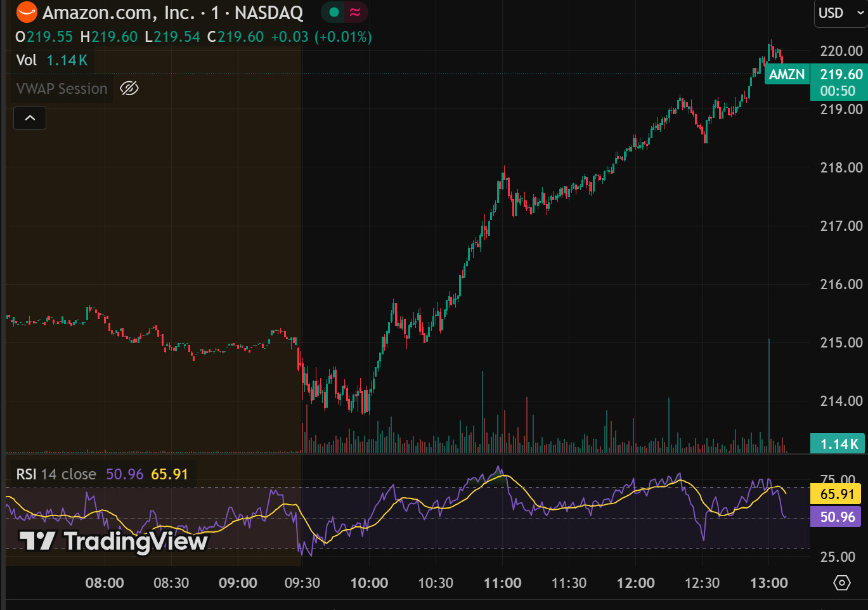Select the RSI 14 close legend
Image resolution: width=868 pixels, height=610 pixels.
tap(56, 474)
